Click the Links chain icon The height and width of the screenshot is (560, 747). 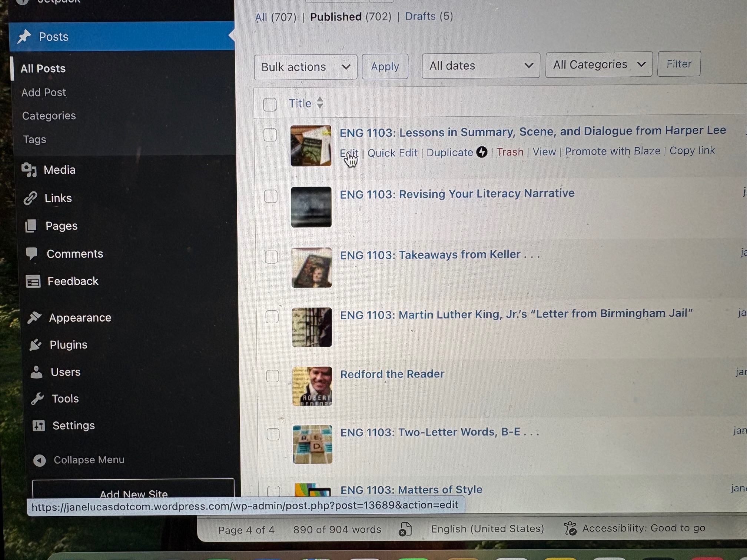tap(30, 198)
